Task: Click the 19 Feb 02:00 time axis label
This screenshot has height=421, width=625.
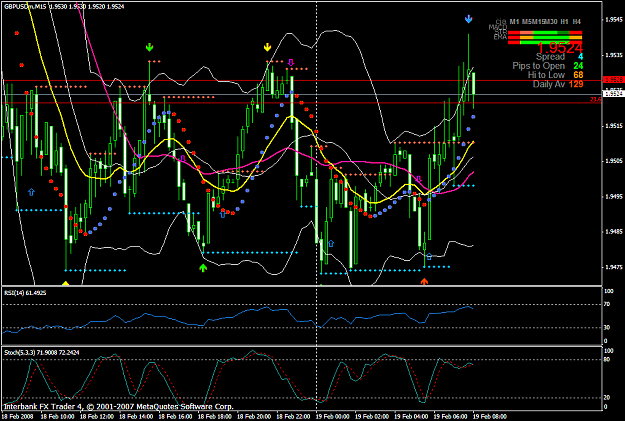Action: tap(371, 417)
